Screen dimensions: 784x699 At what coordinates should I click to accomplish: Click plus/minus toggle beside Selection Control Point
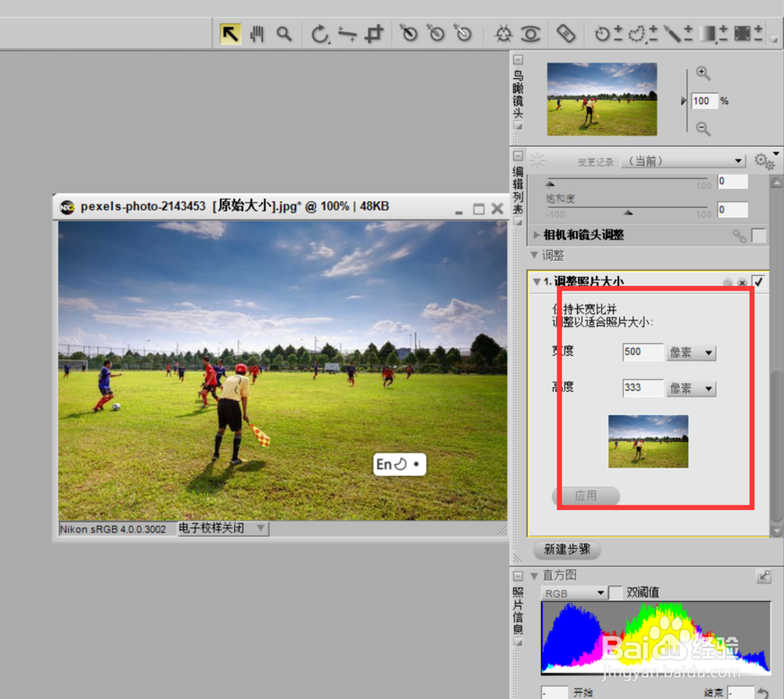618,34
